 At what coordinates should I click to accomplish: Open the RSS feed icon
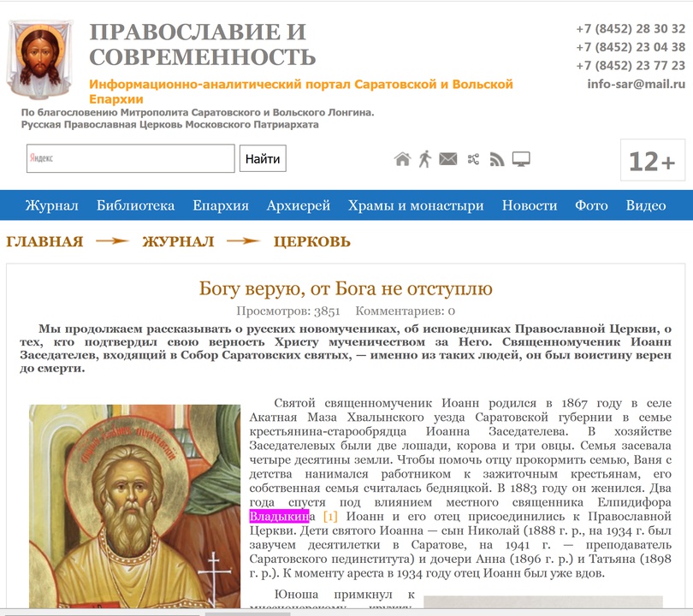coord(497,159)
